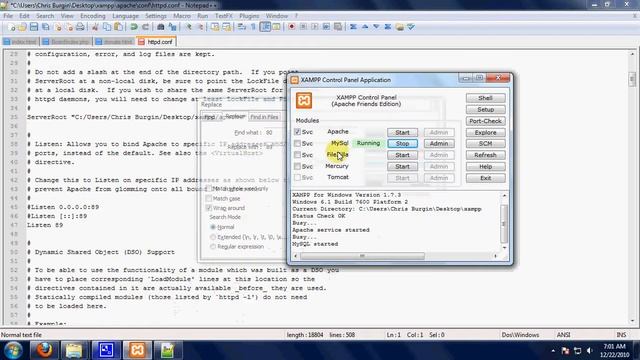640x360 pixels.
Task: Zoom out of the editor text
Action: pos(200,27)
